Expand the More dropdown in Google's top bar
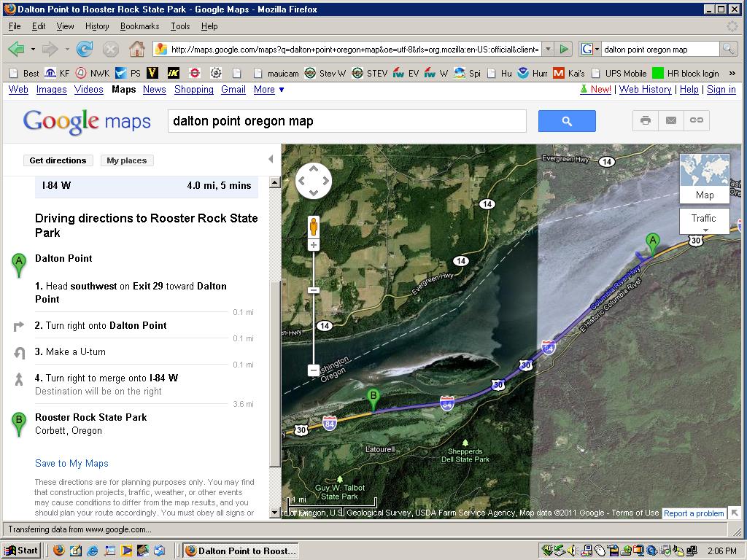 (269, 90)
